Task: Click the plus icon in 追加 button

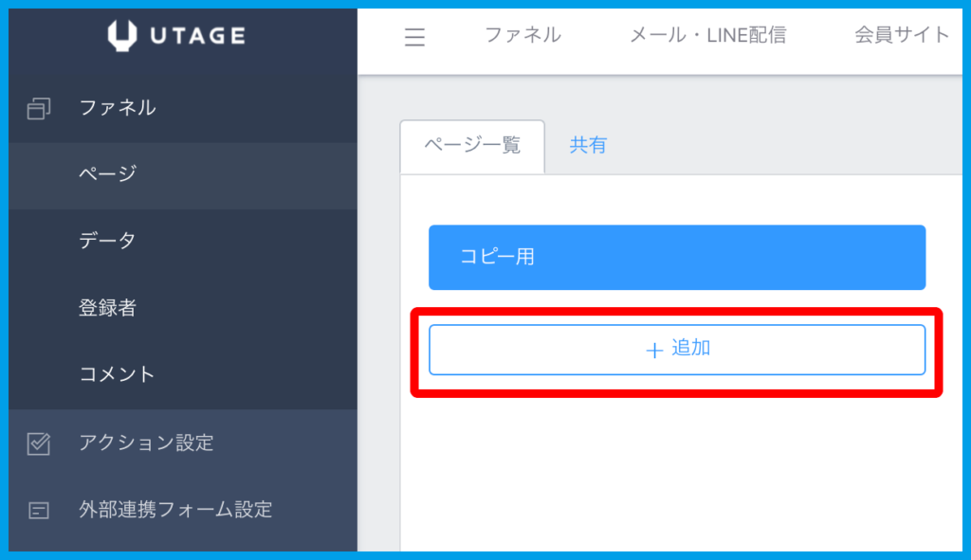Action: point(653,350)
